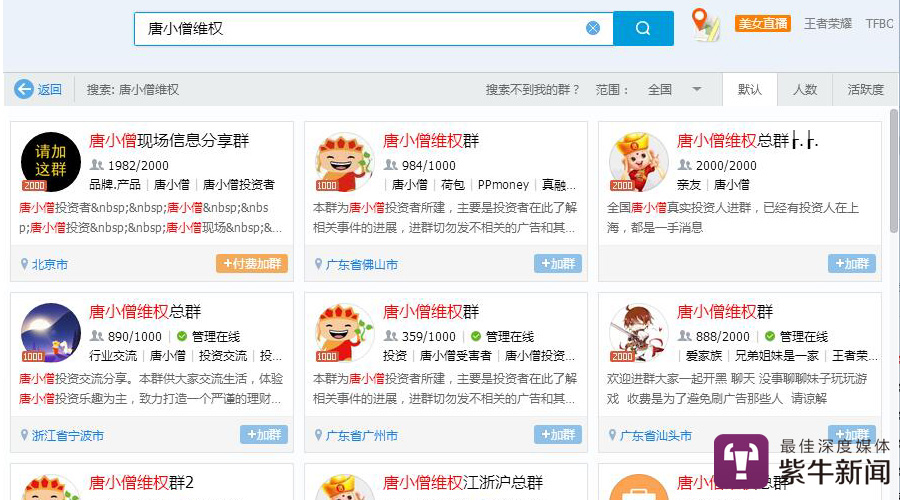Open the map location pin icon
Image resolution: width=900 pixels, height=500 pixels.
[705, 25]
